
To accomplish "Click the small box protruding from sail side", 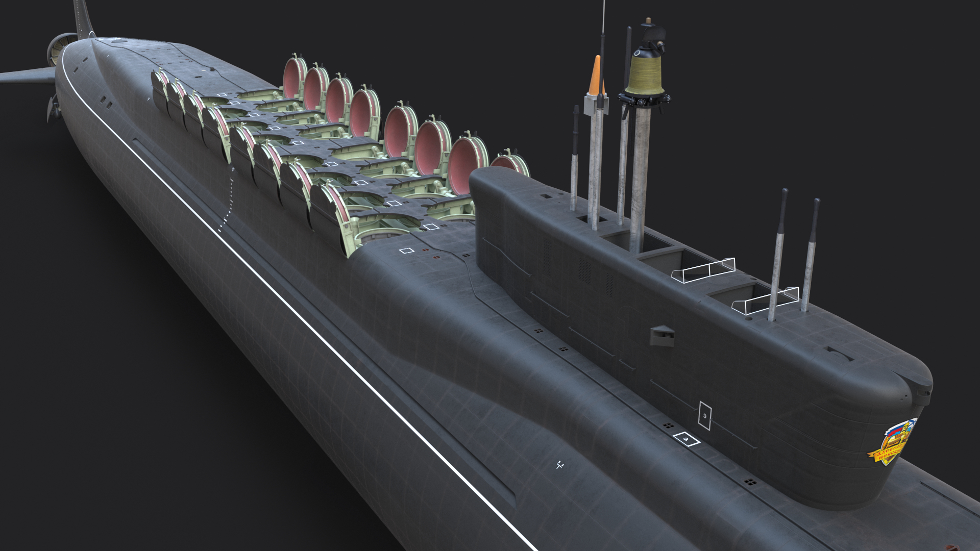I will pyautogui.click(x=663, y=336).
